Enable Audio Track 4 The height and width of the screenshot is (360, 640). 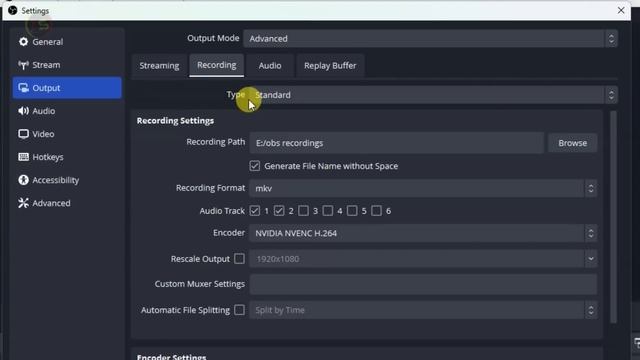pyautogui.click(x=328, y=211)
